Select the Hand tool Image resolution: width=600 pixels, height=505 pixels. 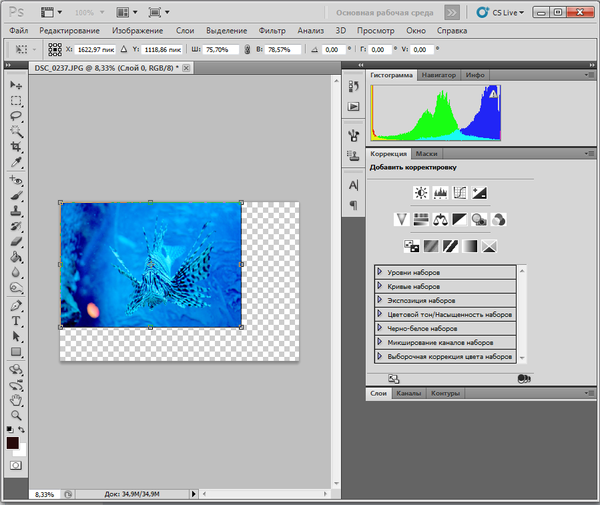(x=16, y=399)
